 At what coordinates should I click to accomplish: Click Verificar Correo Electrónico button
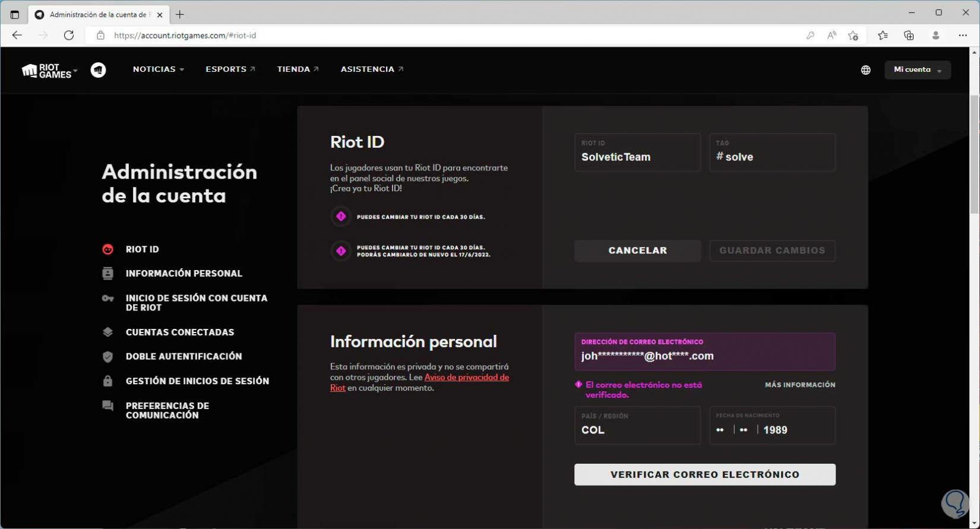pyautogui.click(x=705, y=474)
